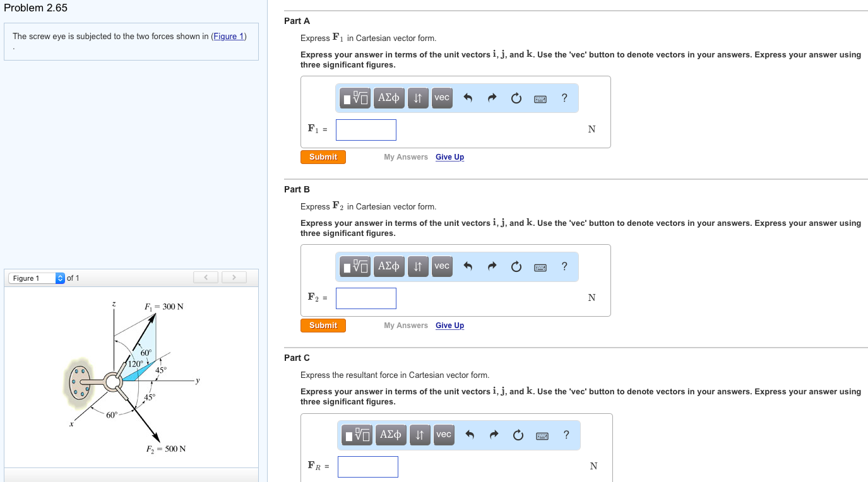
Task: Reset the Part C answer editor
Action: click(x=518, y=435)
